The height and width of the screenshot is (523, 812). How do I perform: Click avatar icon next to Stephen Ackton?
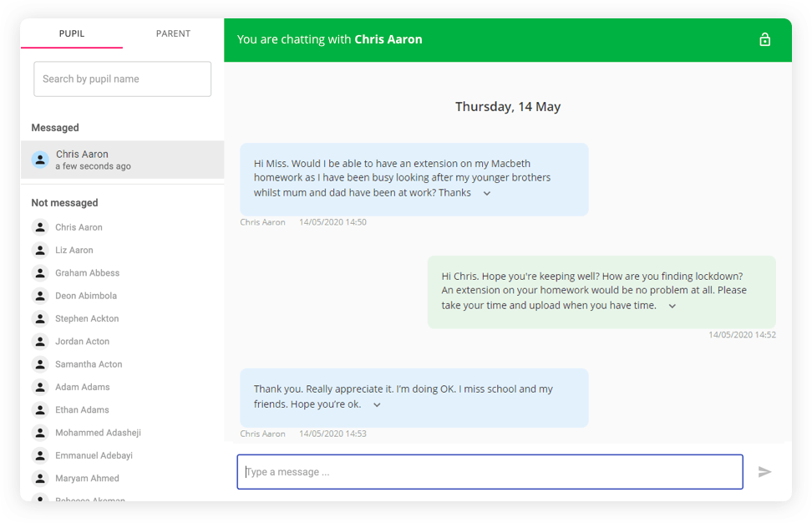(x=40, y=318)
